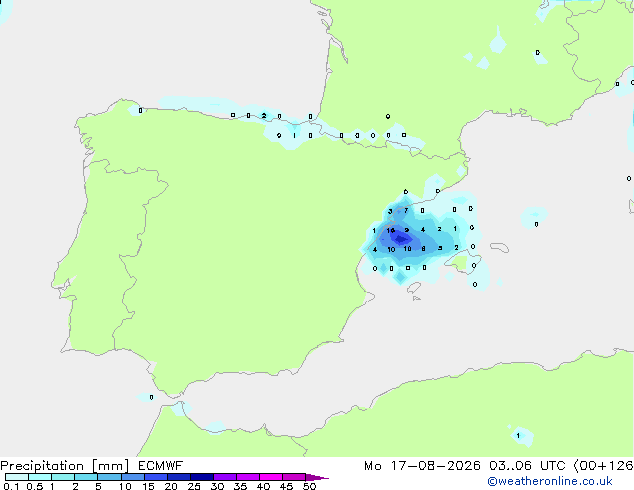Click the 0.5–1 mm legend swatch
This screenshot has height=490, width=634.
(40, 477)
